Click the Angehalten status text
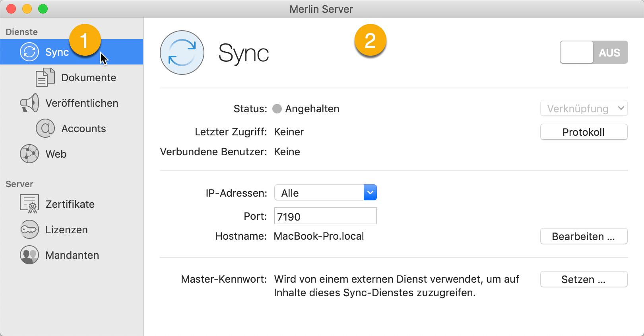The width and height of the screenshot is (644, 336). point(312,109)
